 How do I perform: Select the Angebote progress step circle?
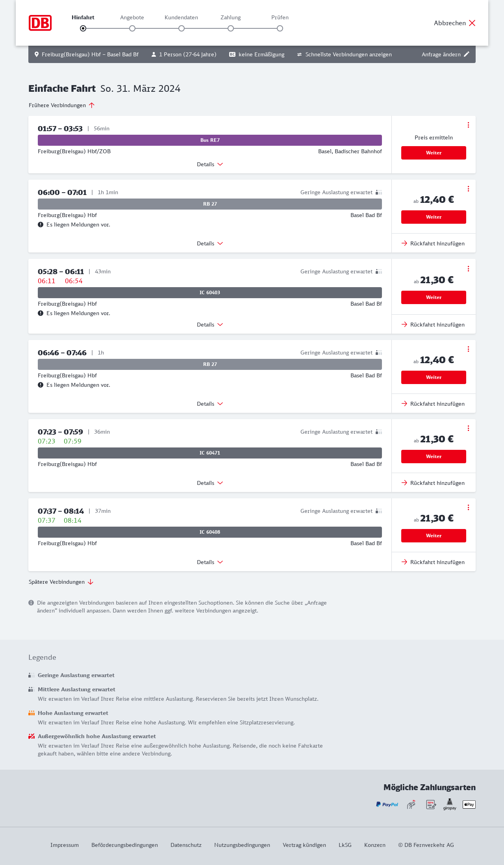coord(132,28)
